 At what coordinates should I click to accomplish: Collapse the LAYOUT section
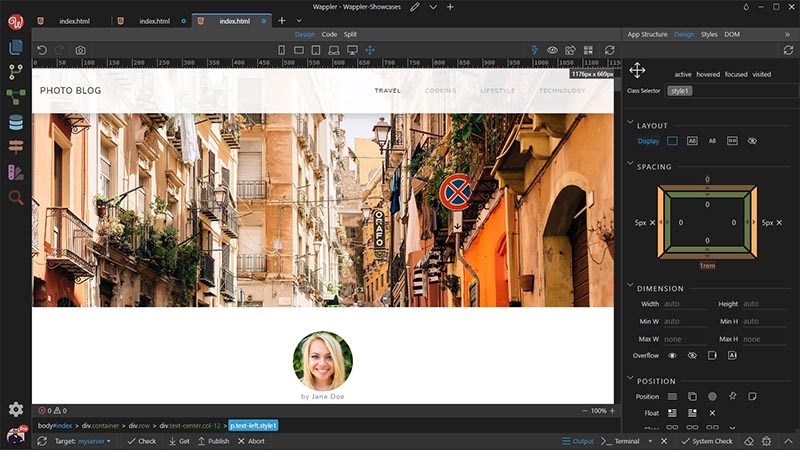630,123
